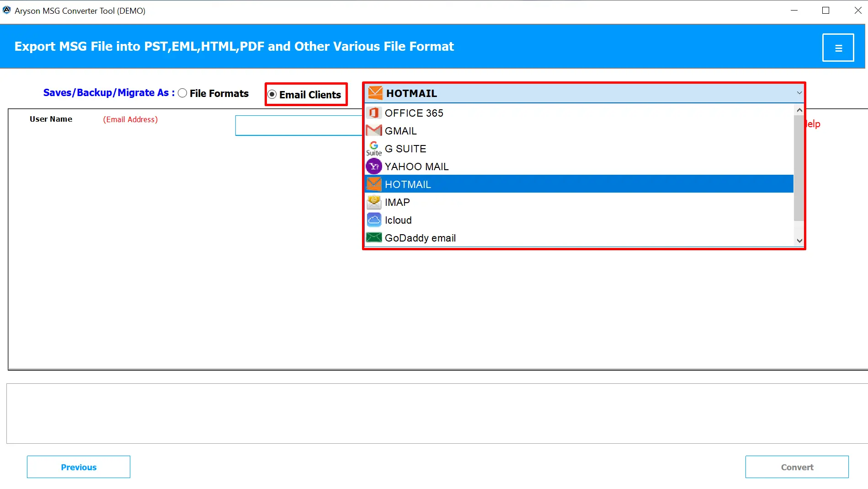Click the log output box at bottom
This screenshot has height=489, width=868.
437,413
